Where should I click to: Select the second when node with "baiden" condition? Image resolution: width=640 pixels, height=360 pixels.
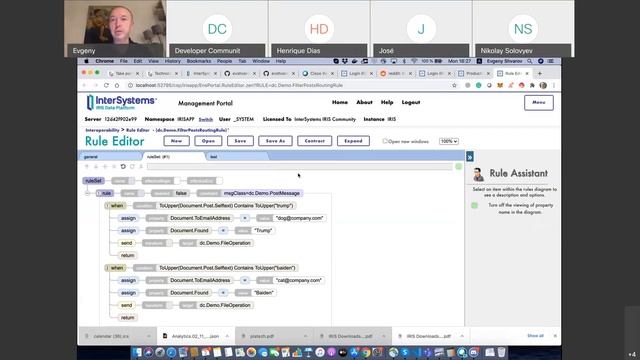click(x=116, y=268)
